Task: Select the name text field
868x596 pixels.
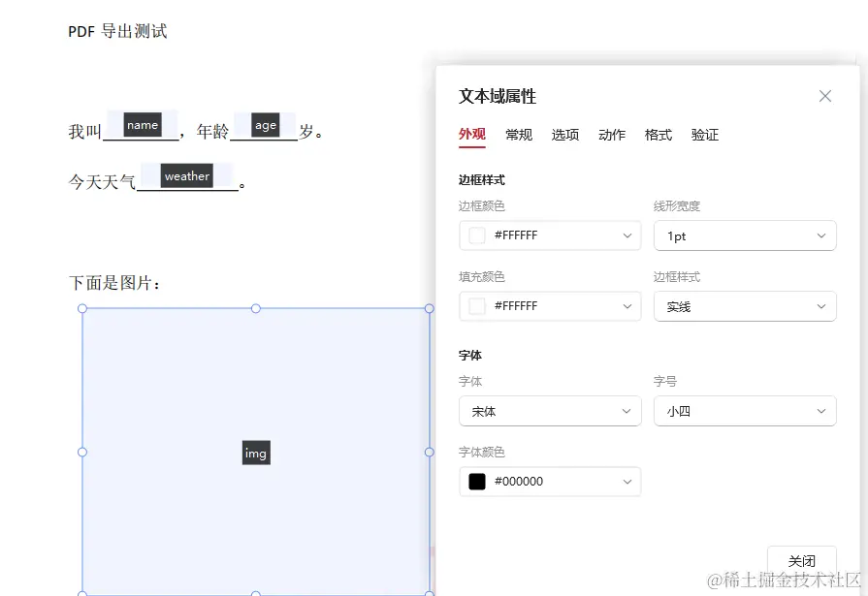Action: pyautogui.click(x=142, y=125)
